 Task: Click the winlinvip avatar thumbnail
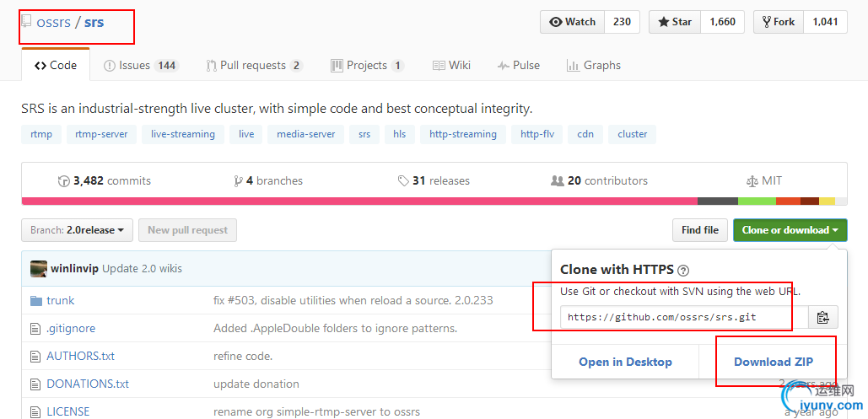pyautogui.click(x=39, y=268)
